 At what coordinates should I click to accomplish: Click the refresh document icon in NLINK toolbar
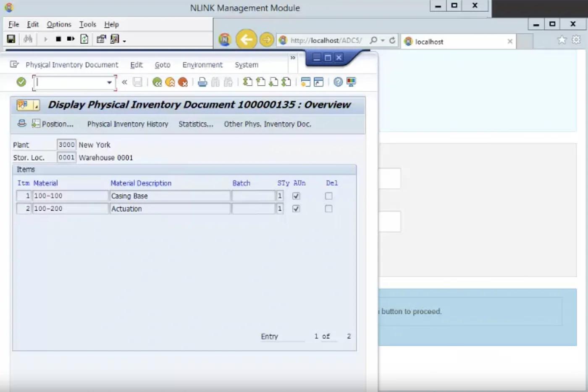[x=84, y=39]
